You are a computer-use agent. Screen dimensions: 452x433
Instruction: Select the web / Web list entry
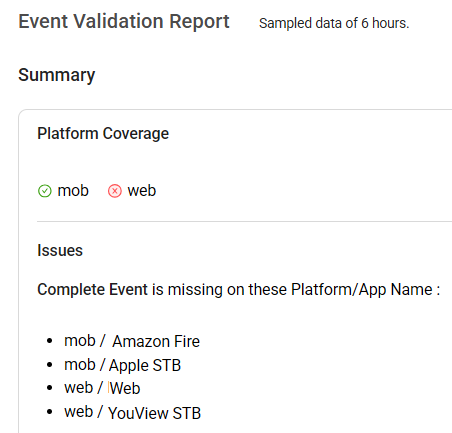coord(102,388)
